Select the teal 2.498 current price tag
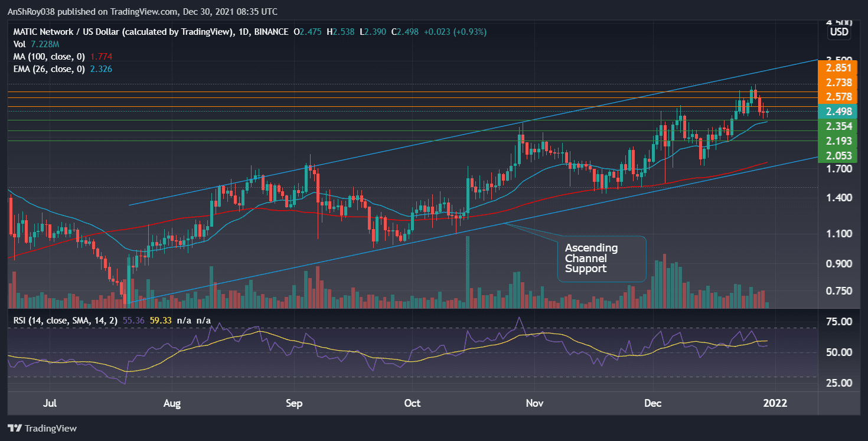 838,111
